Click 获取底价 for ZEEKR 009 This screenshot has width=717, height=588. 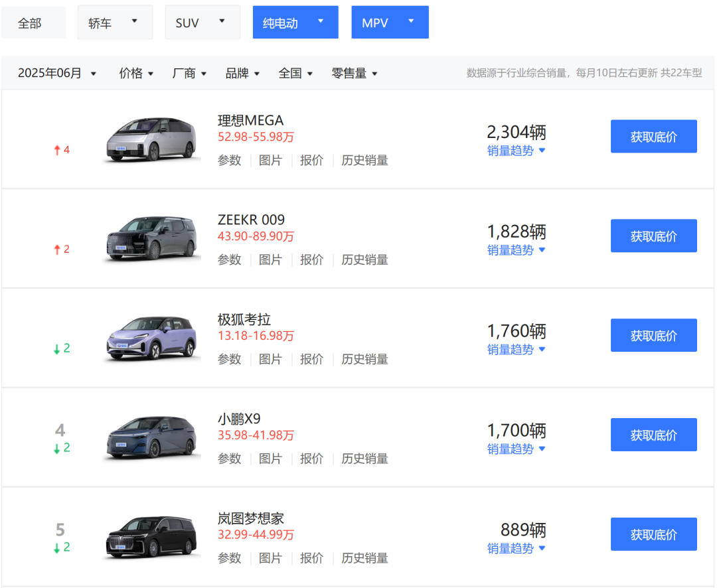[653, 236]
